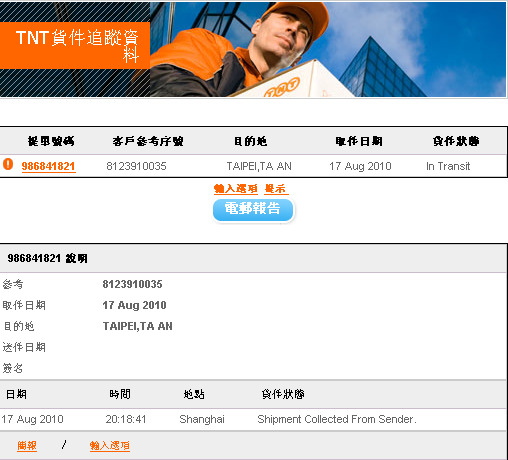The image size is (508, 460).
Task: Open the 提示 hints link
Action: (276, 189)
